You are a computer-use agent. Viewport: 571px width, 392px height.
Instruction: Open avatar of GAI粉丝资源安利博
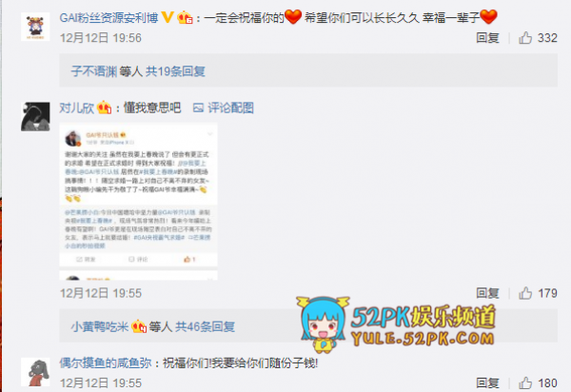click(35, 27)
